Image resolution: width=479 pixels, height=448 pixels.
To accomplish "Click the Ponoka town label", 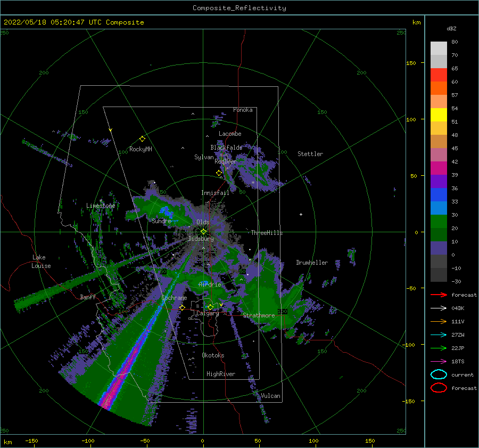I will [243, 110].
